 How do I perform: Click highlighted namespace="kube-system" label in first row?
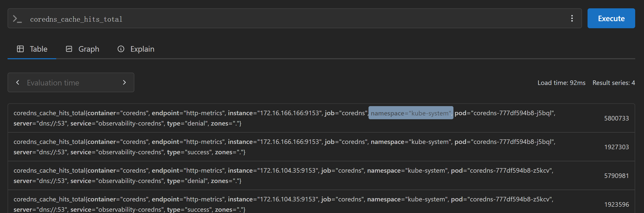coord(411,113)
